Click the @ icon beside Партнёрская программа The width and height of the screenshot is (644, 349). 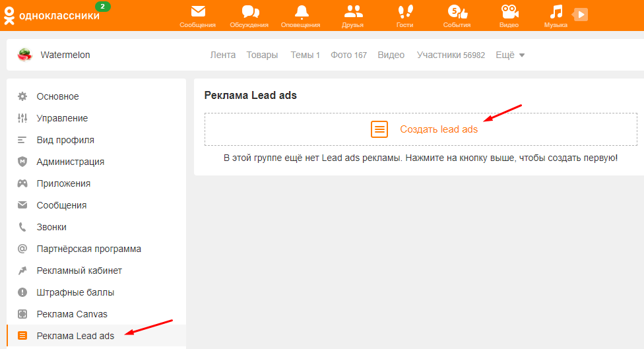tap(22, 249)
